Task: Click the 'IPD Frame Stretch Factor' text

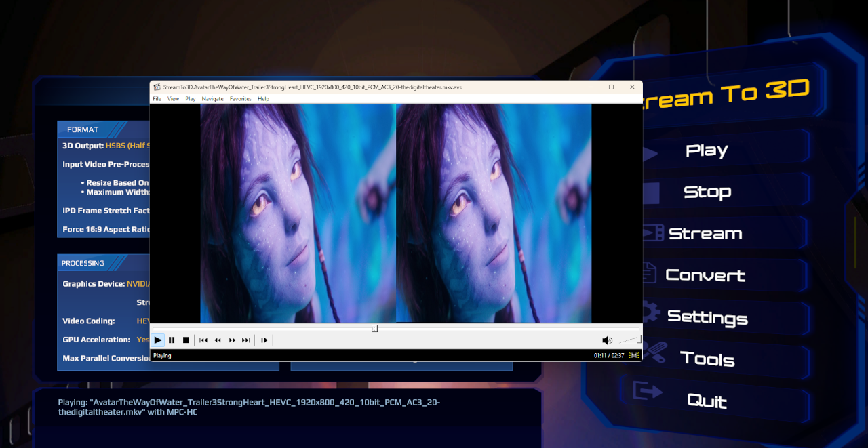Action: click(x=106, y=211)
